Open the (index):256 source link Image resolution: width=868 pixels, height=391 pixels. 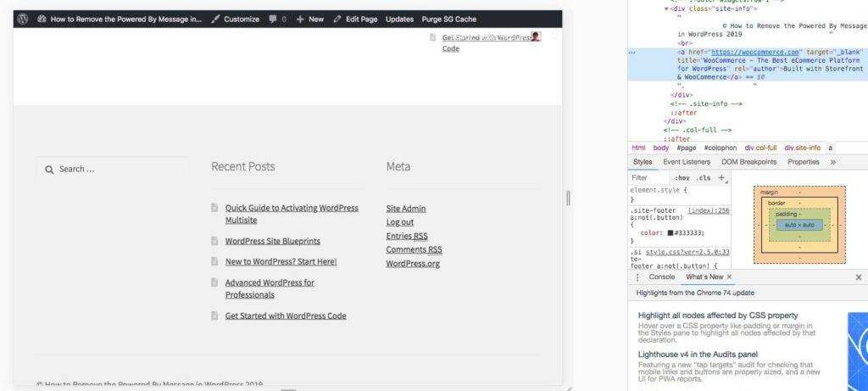point(709,210)
